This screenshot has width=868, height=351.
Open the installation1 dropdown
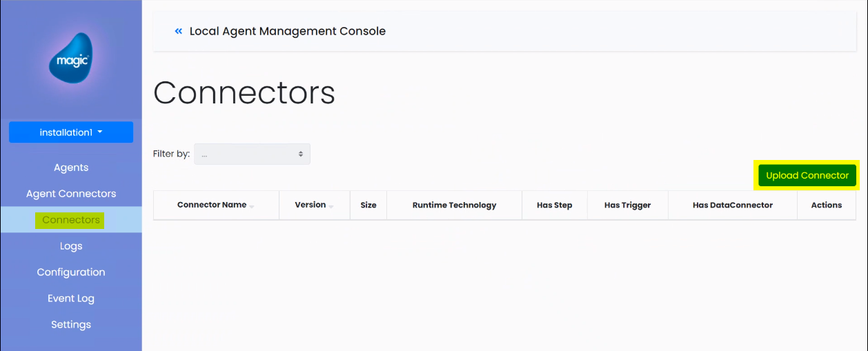coord(71,132)
